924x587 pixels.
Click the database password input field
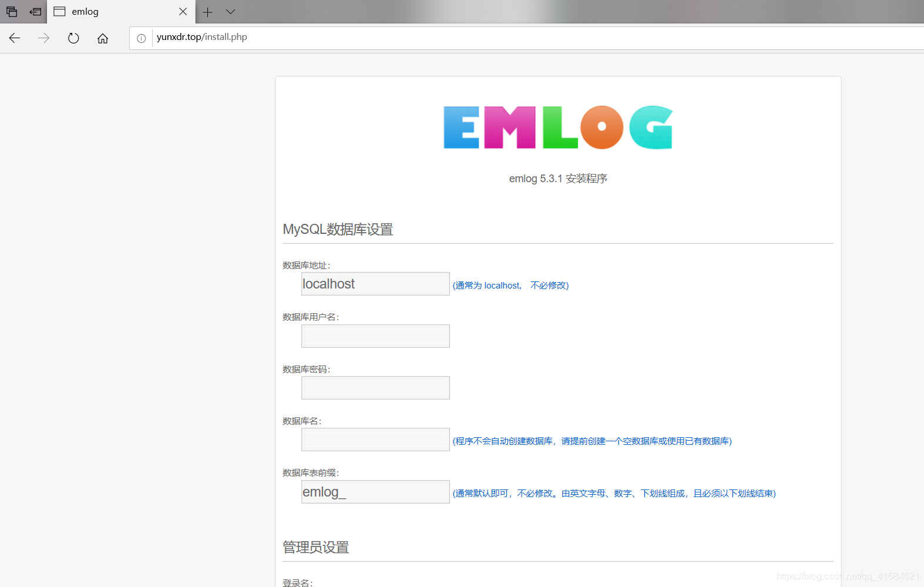(375, 388)
